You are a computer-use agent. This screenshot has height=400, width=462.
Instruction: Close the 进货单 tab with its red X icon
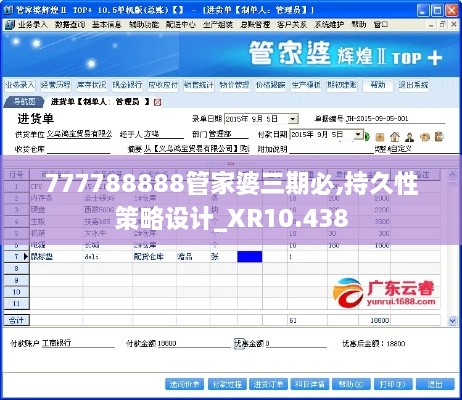coord(158,102)
